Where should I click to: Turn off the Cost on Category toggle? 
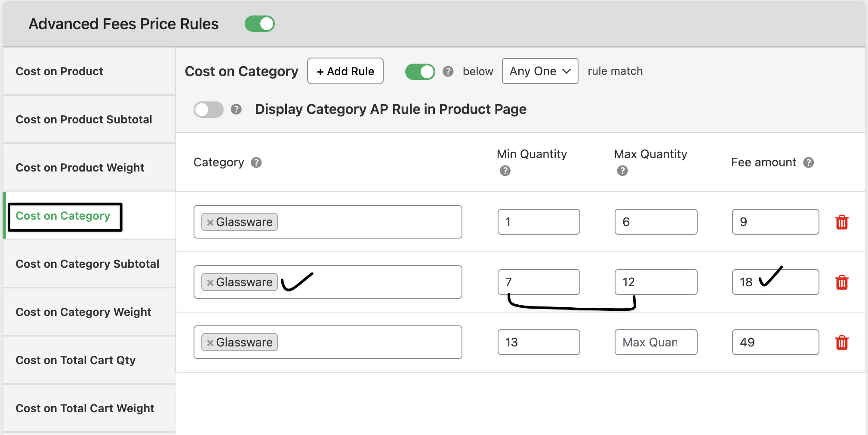(420, 71)
